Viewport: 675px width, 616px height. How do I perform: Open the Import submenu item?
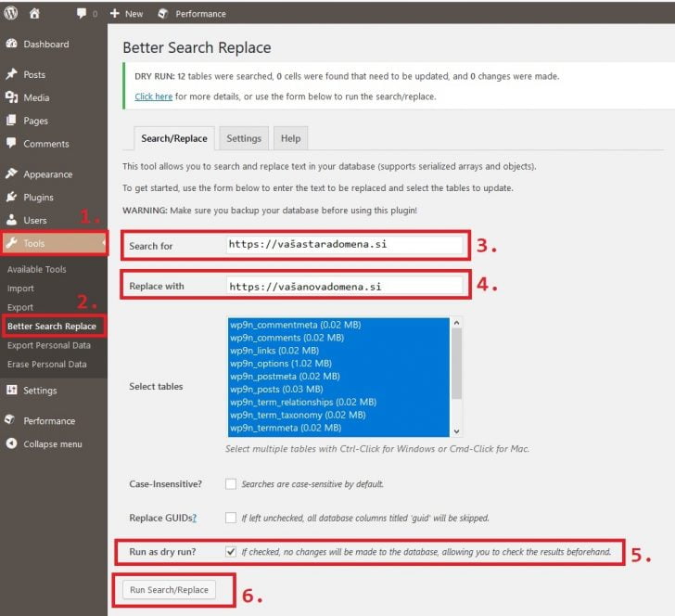(20, 289)
